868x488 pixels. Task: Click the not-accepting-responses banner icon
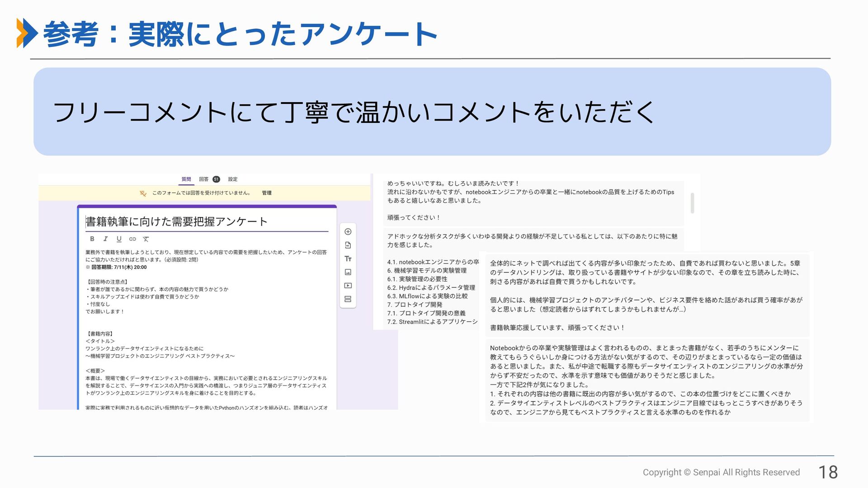pyautogui.click(x=143, y=193)
